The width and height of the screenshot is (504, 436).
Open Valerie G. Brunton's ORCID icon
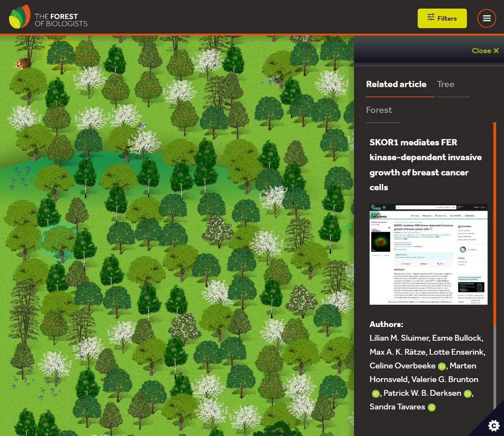click(376, 394)
